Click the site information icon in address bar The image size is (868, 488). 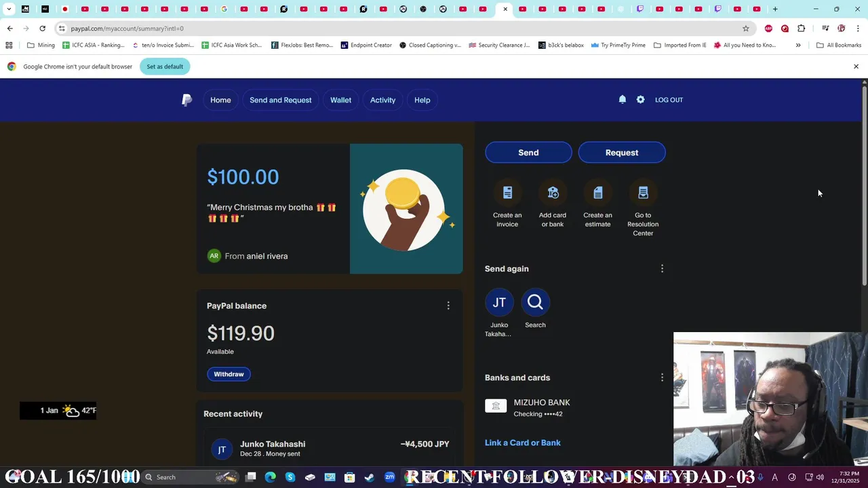[62, 28]
